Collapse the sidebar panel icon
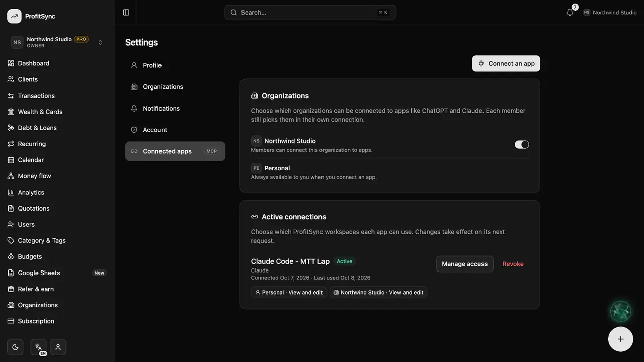644x362 pixels. click(x=126, y=12)
